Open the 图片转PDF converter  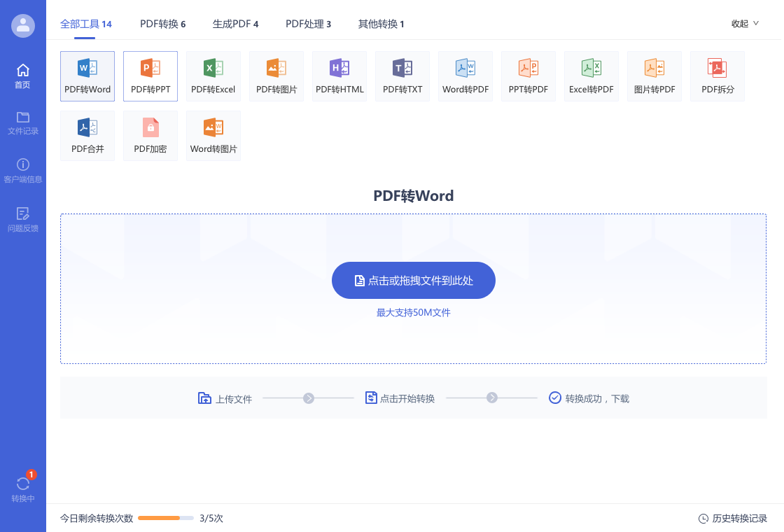point(654,76)
